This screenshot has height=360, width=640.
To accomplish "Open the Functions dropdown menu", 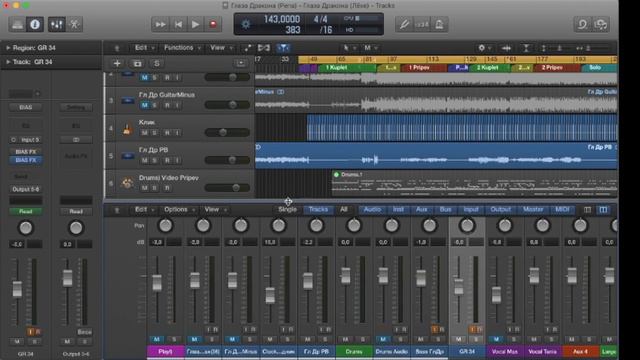I will [x=182, y=48].
